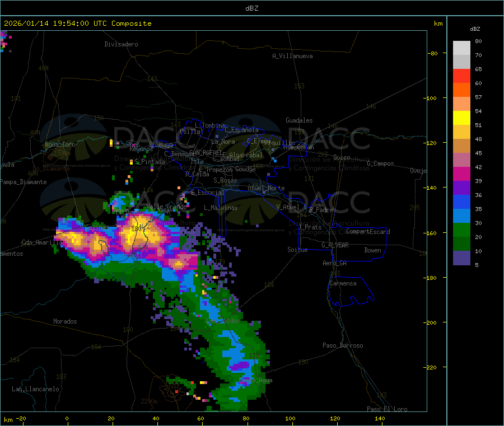Click the R_Padre map label
Viewport: 504px width, 426px height.
pos(321,210)
